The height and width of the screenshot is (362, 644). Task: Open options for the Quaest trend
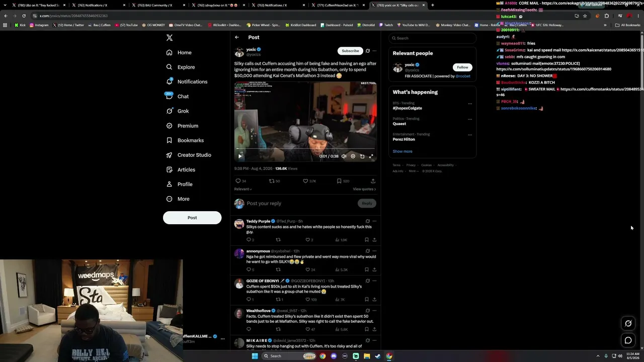click(470, 119)
